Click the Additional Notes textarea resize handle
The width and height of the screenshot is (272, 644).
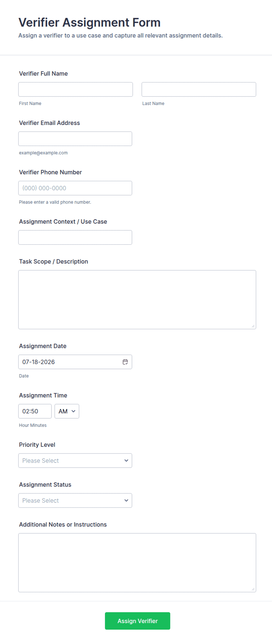pyautogui.click(x=253, y=589)
